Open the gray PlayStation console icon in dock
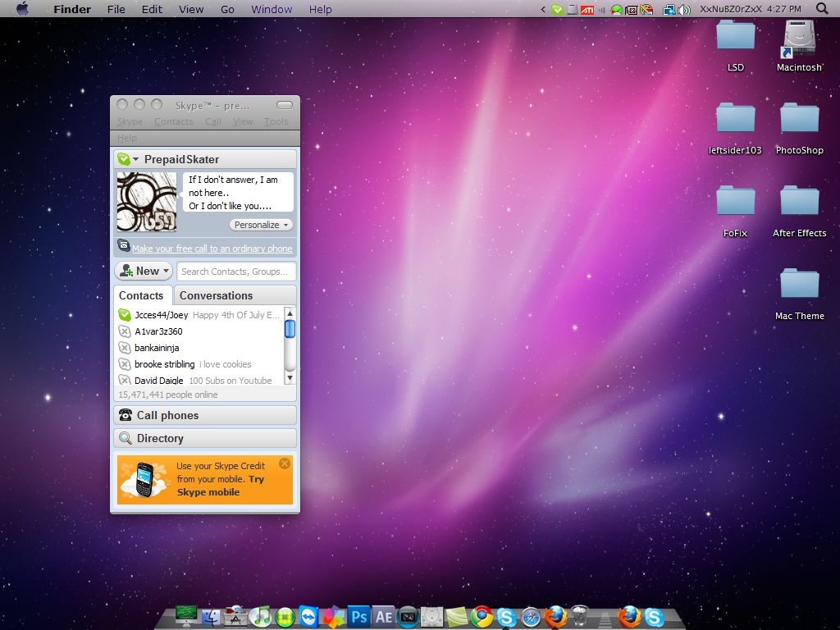 coord(431,617)
